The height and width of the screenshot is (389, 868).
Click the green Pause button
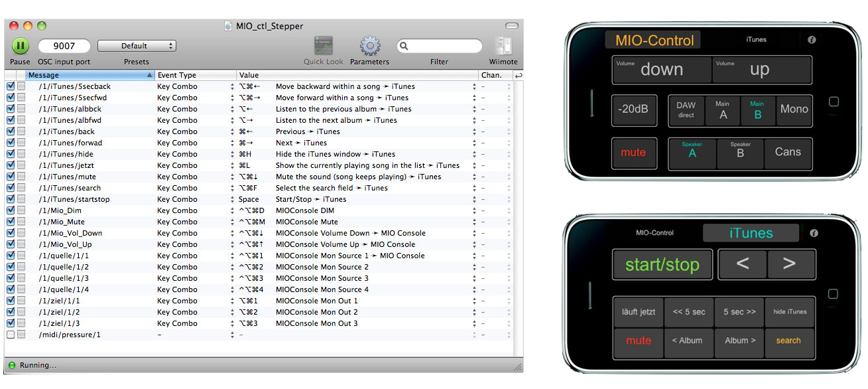[x=21, y=46]
